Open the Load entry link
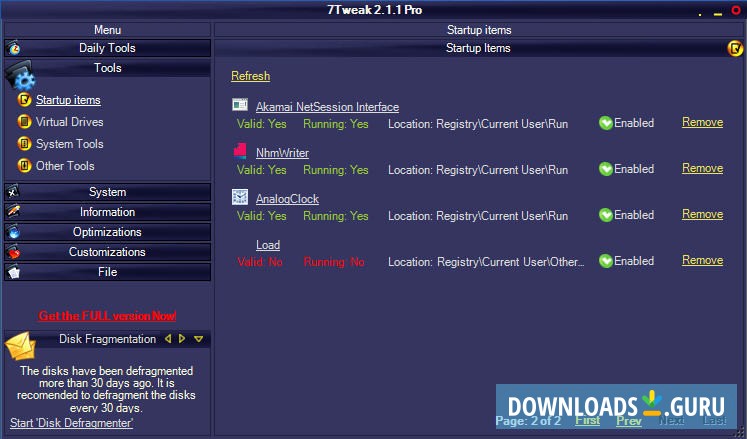The width and height of the screenshot is (747, 439). pyautogui.click(x=268, y=245)
